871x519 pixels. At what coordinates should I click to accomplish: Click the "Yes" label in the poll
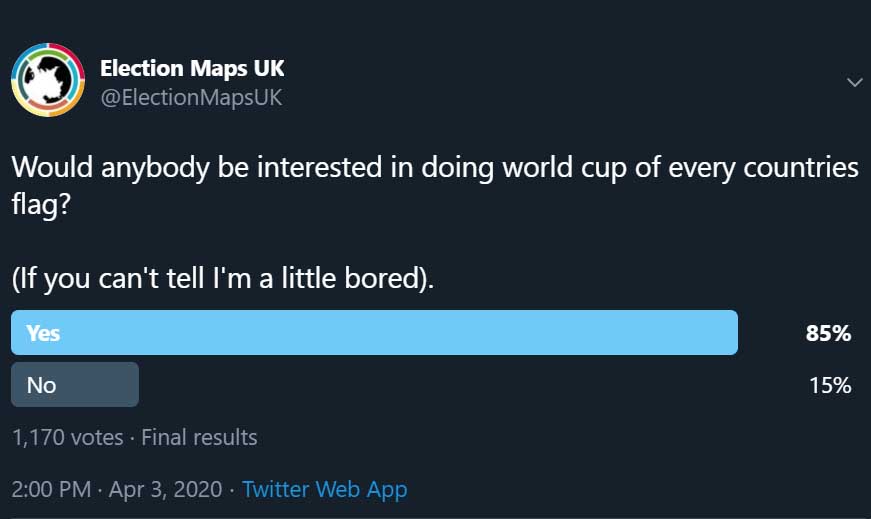43,333
